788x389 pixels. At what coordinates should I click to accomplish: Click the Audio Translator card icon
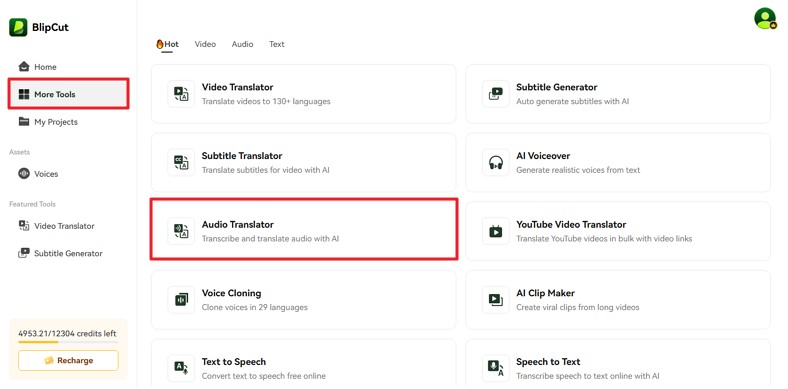tap(181, 231)
